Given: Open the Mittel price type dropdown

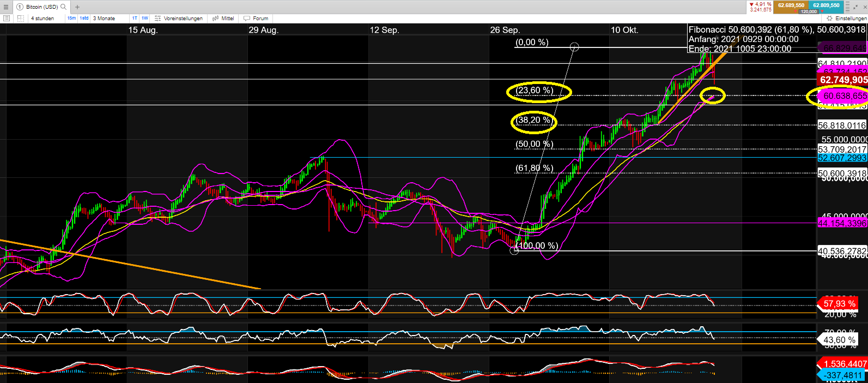Looking at the screenshot, I should 223,18.
